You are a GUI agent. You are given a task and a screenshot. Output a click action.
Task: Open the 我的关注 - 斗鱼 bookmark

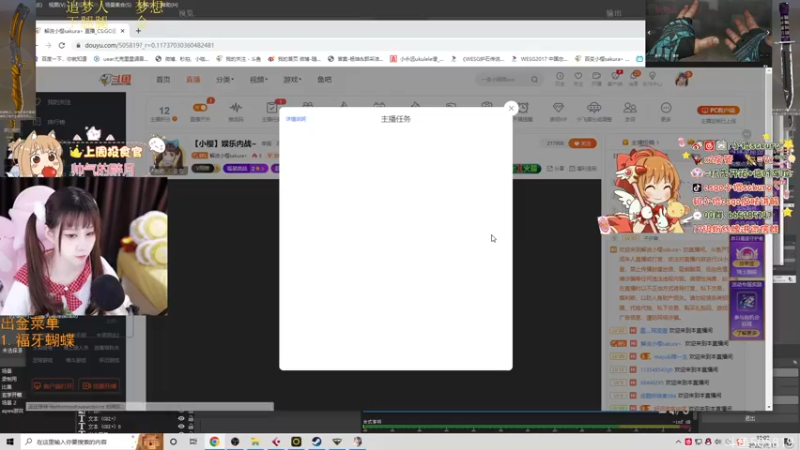pyautogui.click(x=239, y=59)
